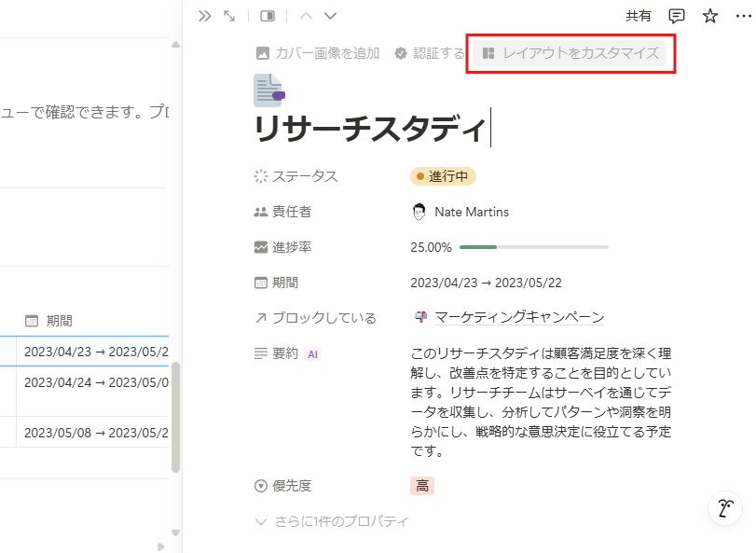This screenshot has width=756, height=553.
Task: Click the scroll right arrow below the table
Action: coord(160,546)
